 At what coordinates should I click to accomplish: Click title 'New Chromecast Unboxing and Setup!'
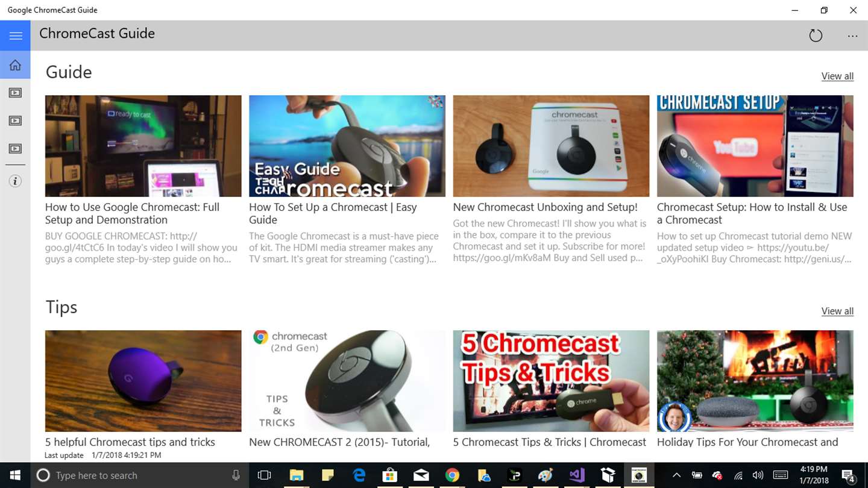pyautogui.click(x=545, y=207)
